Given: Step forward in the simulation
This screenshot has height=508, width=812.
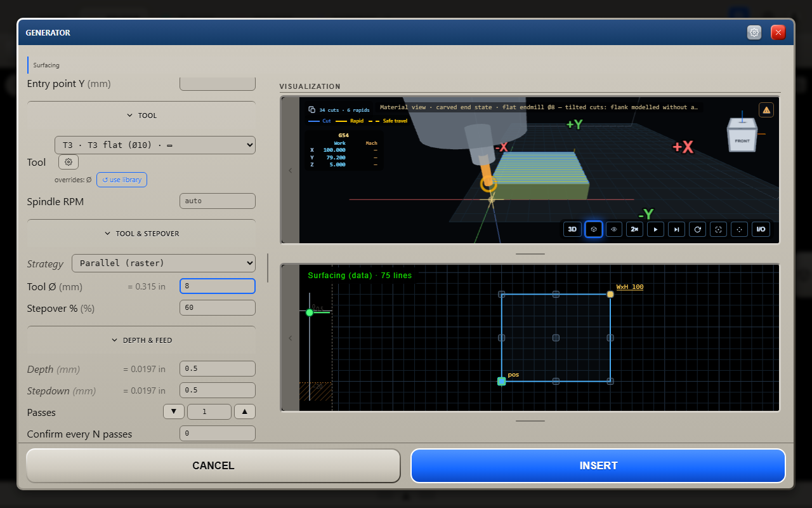Looking at the screenshot, I should point(677,229).
